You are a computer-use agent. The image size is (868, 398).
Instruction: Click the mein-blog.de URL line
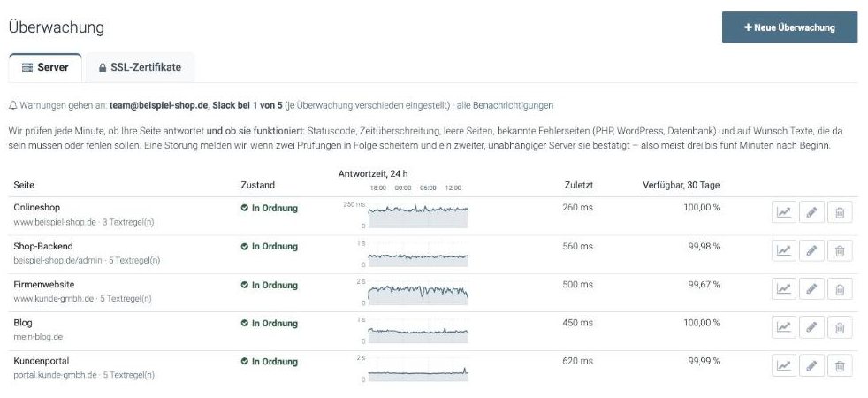[x=38, y=337]
